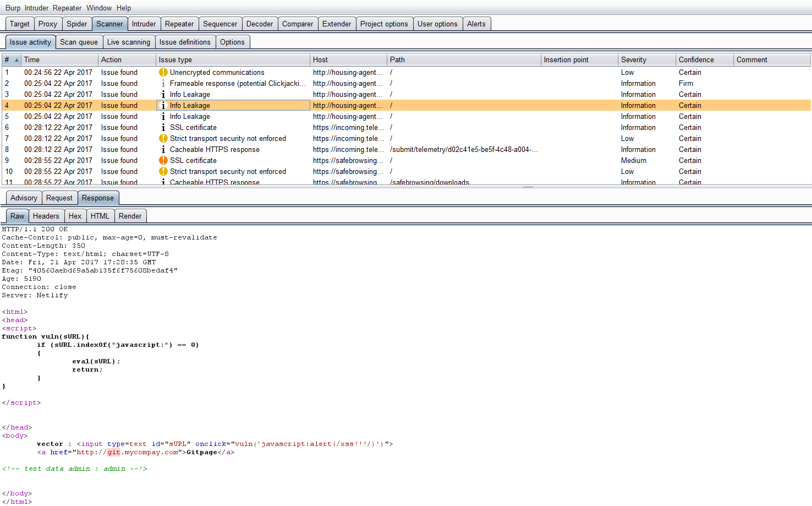This screenshot has width=812, height=506.
Task: Switch to Live scanning sub-tab
Action: point(129,42)
